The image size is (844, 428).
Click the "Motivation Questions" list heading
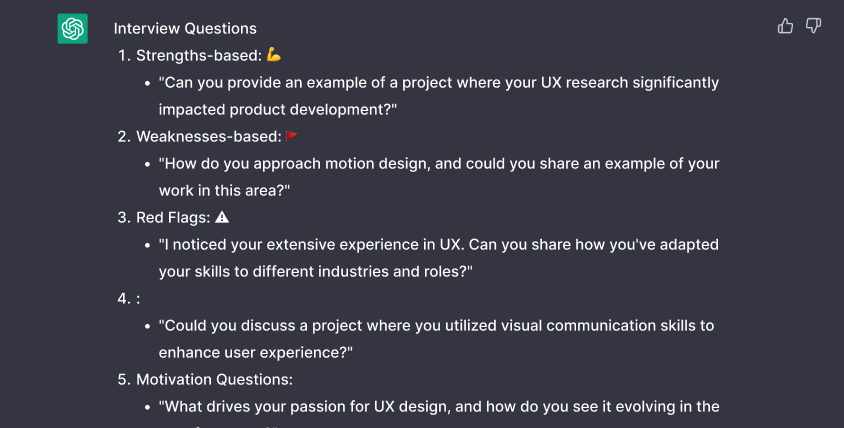point(214,379)
